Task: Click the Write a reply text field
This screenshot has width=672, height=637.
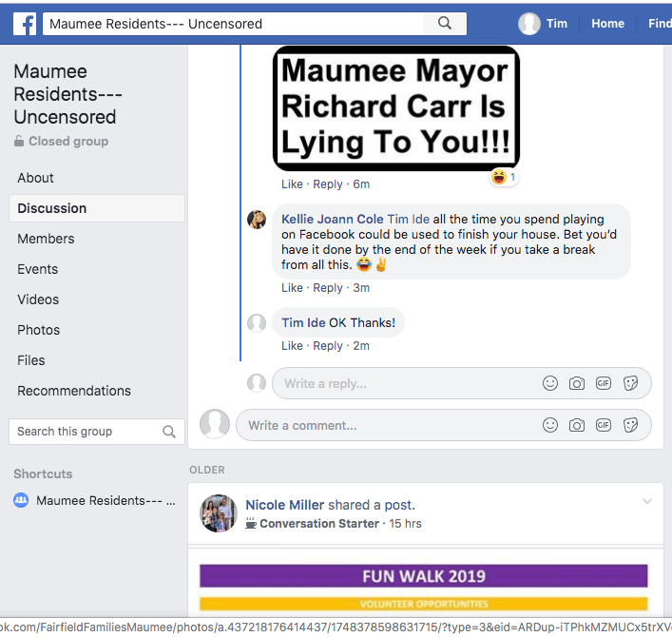Action: (399, 383)
